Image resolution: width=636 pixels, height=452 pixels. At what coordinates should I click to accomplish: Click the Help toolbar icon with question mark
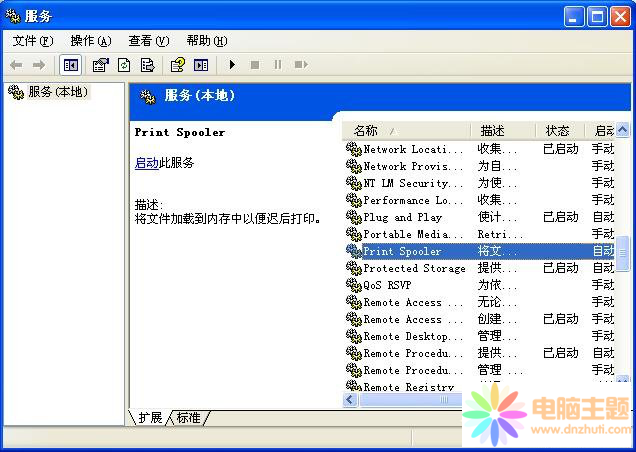click(177, 65)
